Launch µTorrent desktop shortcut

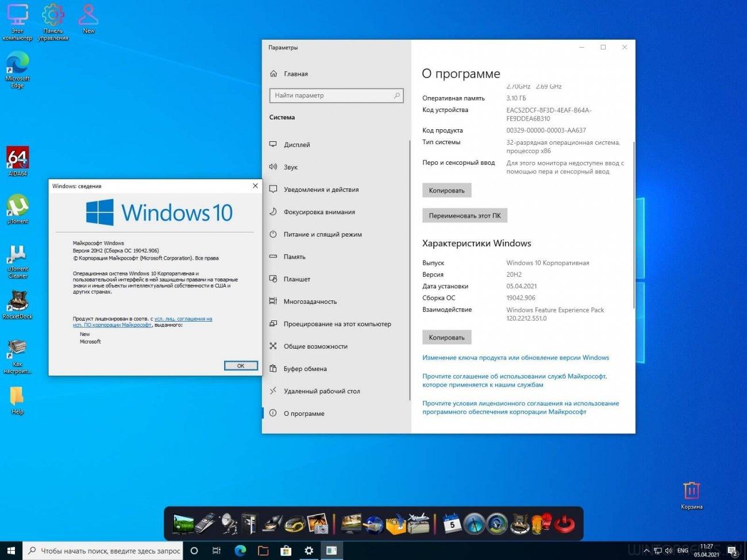[x=17, y=208]
